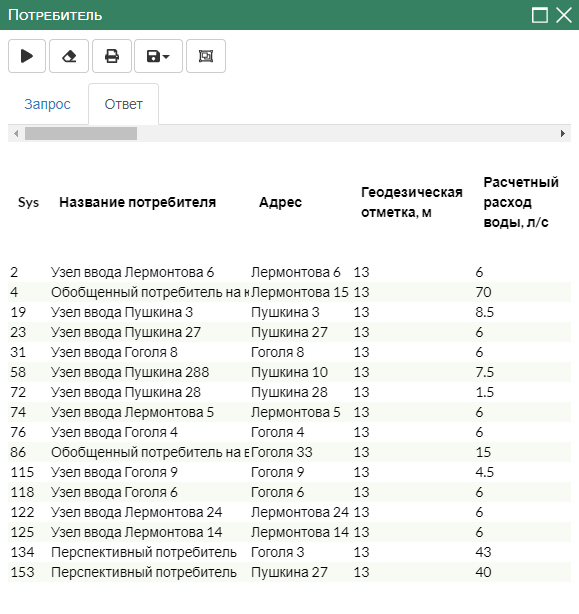579x614 pixels.
Task: Select row Узел ввода Лермонтова 24
Action: click(289, 512)
